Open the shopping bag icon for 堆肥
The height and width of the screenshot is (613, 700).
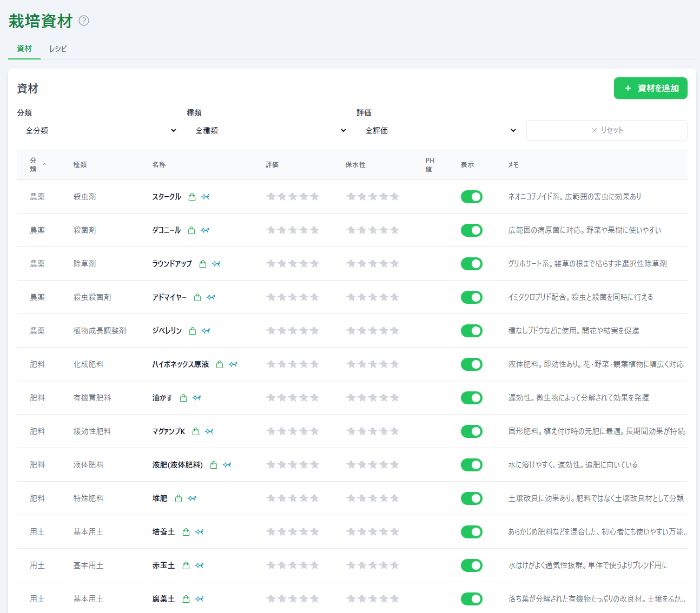pyautogui.click(x=179, y=498)
